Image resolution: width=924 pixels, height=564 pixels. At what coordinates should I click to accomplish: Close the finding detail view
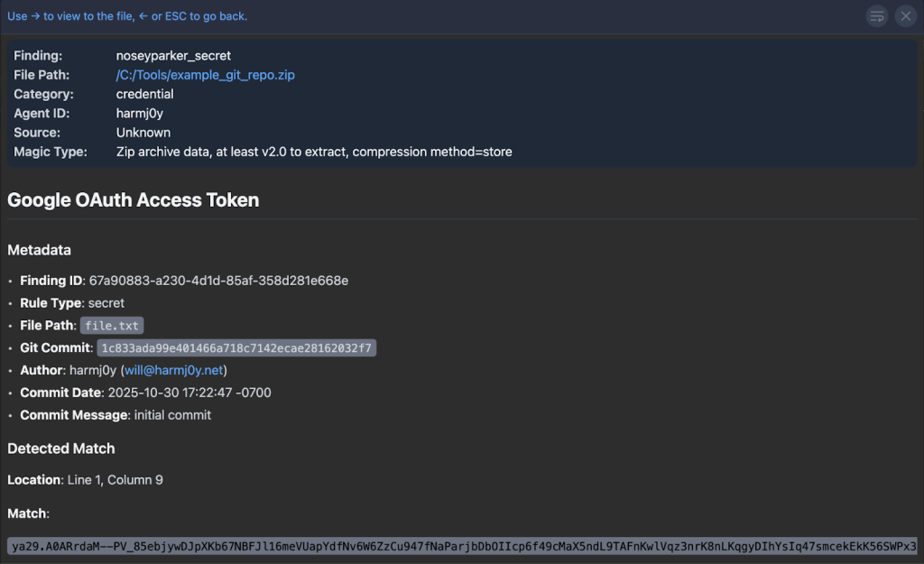click(905, 16)
